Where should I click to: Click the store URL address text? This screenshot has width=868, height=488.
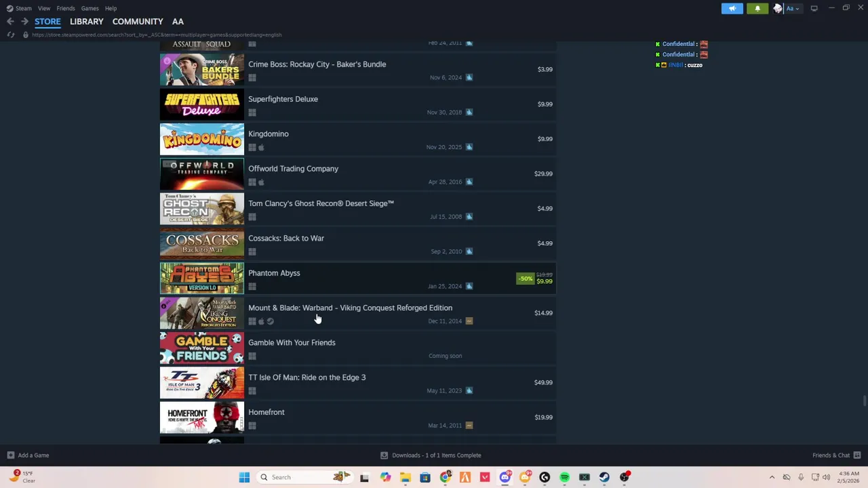[x=157, y=35]
